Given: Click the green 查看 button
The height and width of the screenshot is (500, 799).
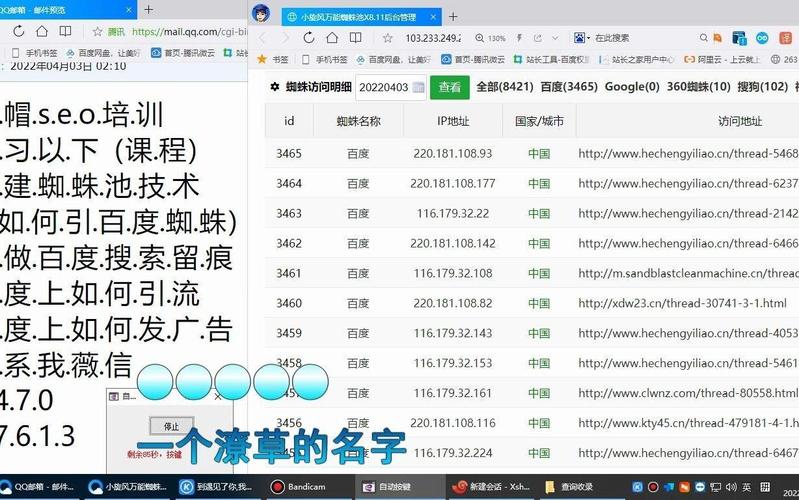Looking at the screenshot, I should (449, 88).
